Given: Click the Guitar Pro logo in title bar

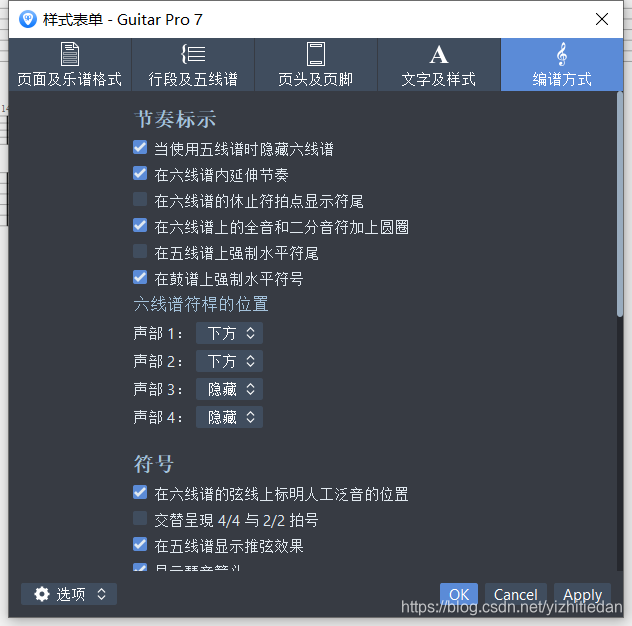Looking at the screenshot, I should click(x=28, y=19).
